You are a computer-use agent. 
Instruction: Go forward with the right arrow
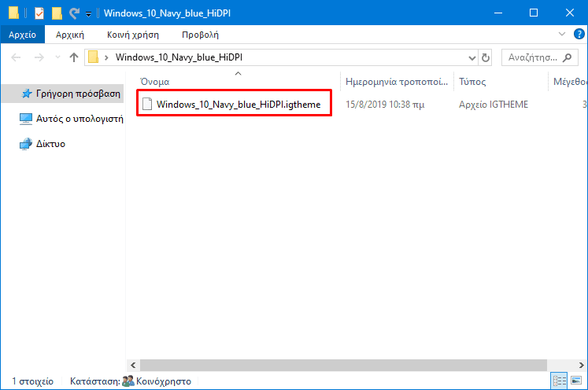[39, 57]
